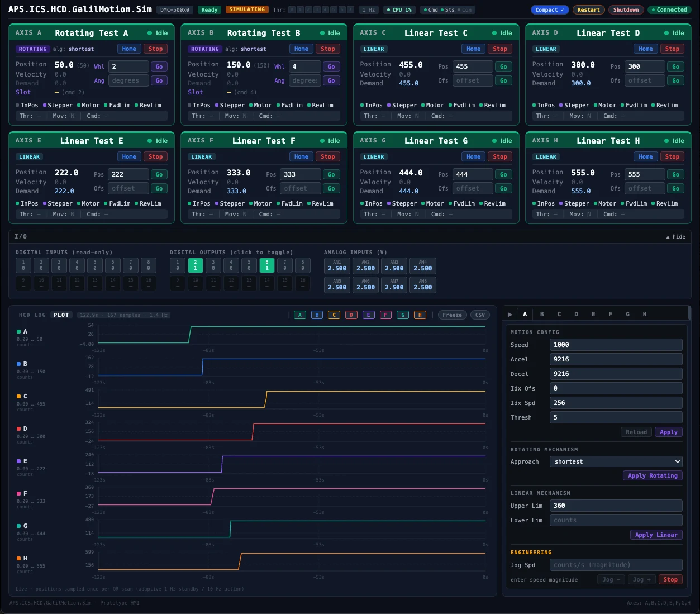This screenshot has height=614, width=700.
Task: Click analog input AN8 reading
Action: coord(422,284)
